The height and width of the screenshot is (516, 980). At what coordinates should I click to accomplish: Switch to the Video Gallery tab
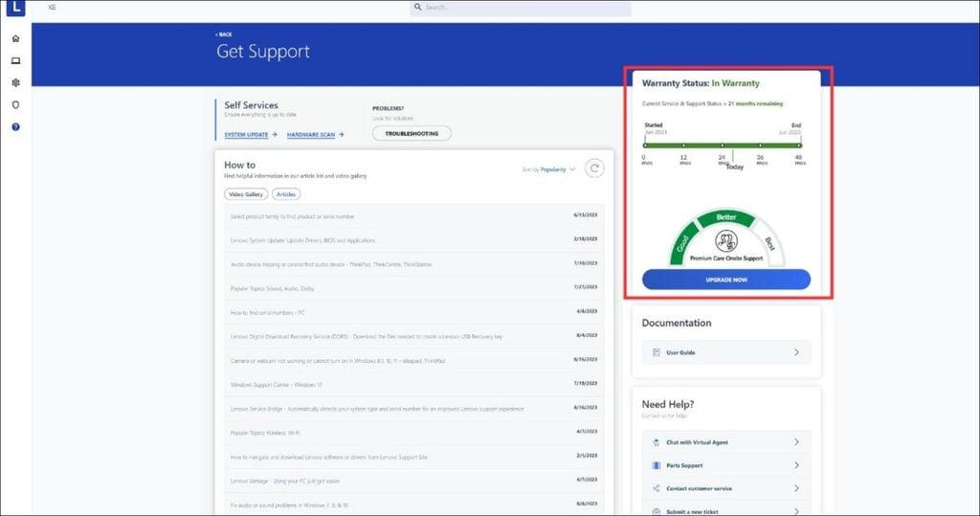tap(246, 194)
